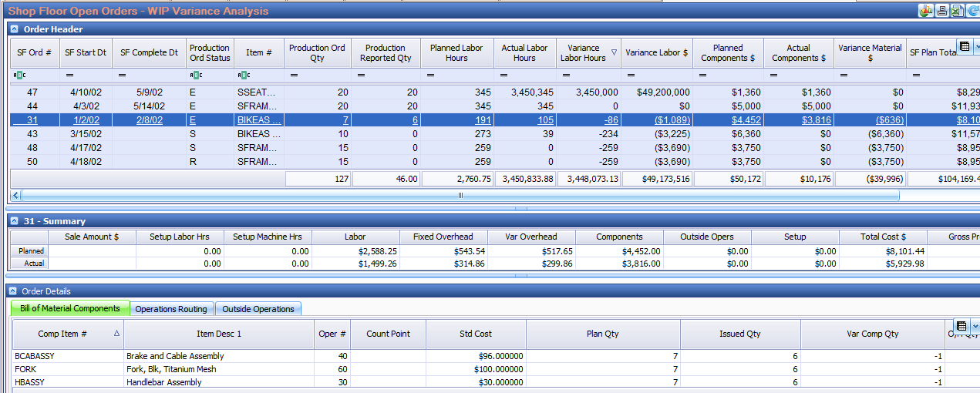
Task: Sort by the Item Desc 1 column header
Action: [x=219, y=334]
